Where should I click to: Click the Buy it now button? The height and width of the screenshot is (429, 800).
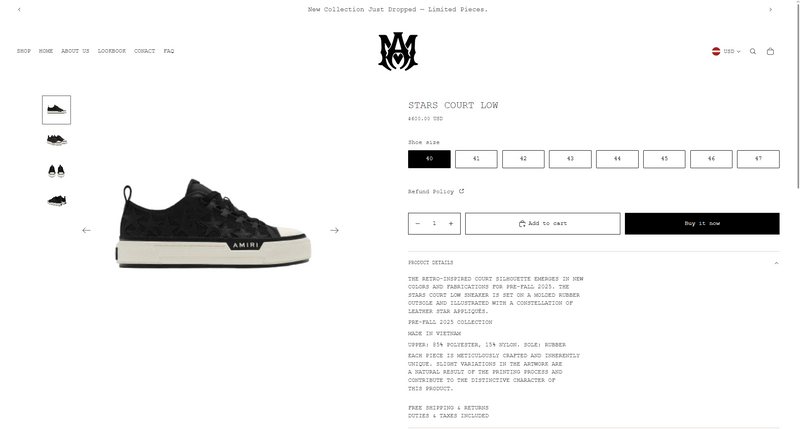pyautogui.click(x=702, y=223)
